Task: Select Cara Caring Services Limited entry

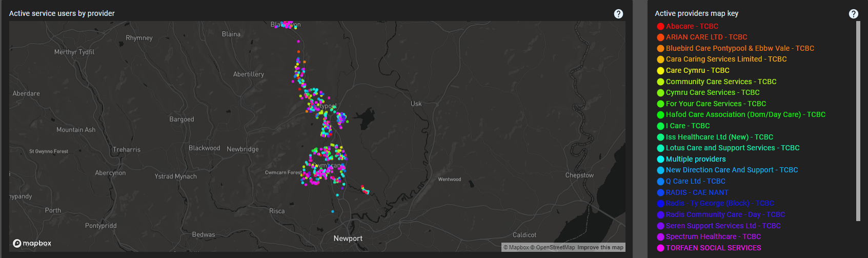Action: (726, 59)
